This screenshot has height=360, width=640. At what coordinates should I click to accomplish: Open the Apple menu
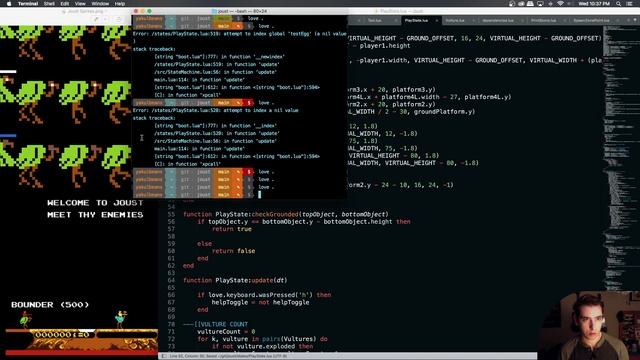(9, 4)
